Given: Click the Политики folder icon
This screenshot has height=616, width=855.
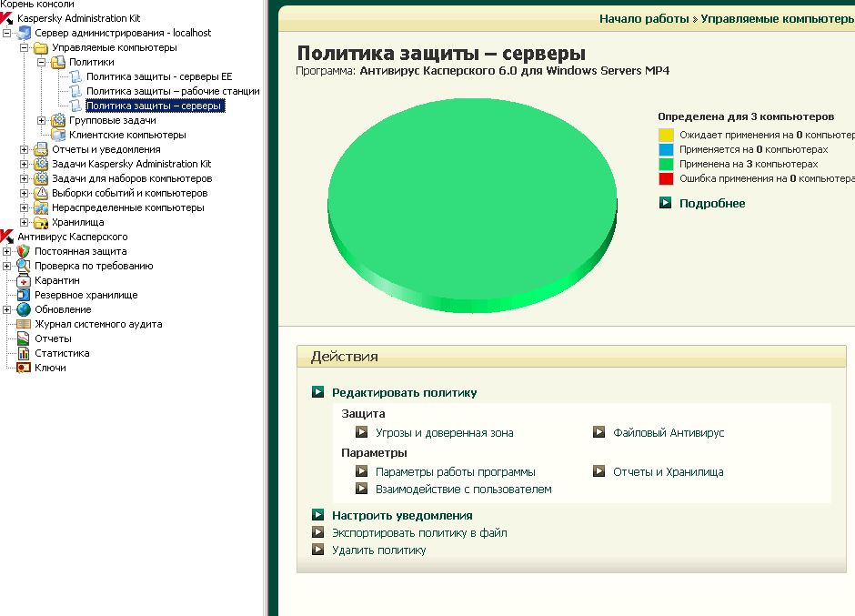Looking at the screenshot, I should tap(58, 62).
